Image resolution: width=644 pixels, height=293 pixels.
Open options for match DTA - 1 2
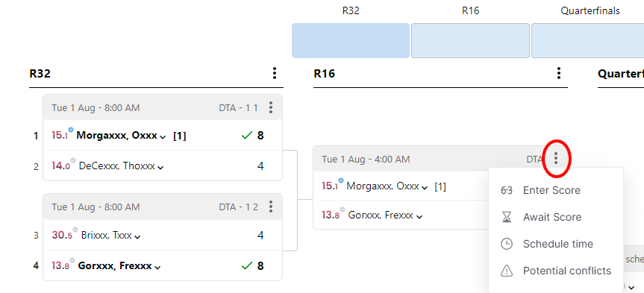(x=271, y=207)
